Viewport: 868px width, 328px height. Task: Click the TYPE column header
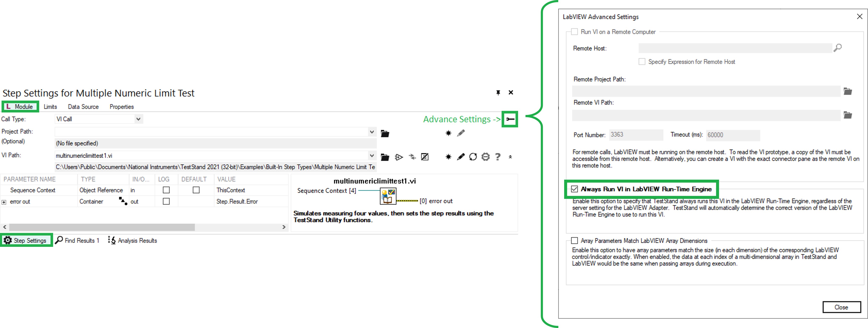point(103,179)
